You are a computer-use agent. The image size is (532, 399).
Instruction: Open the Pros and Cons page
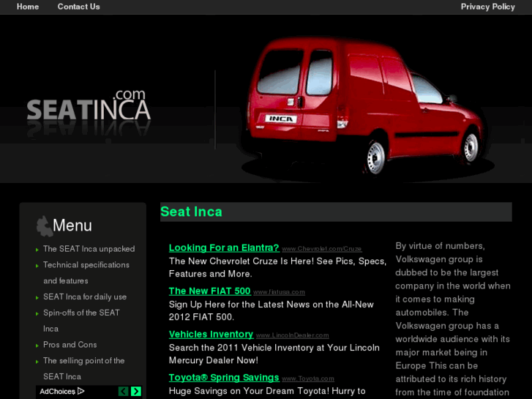(70, 345)
